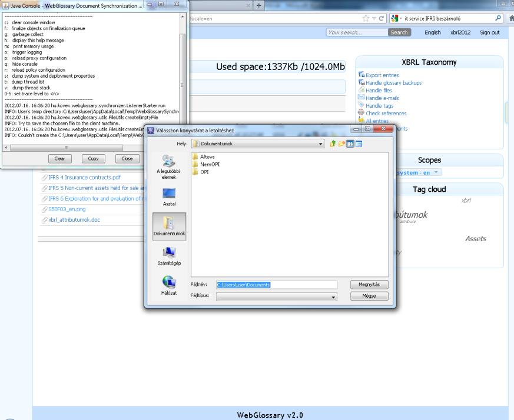The height and width of the screenshot is (420, 514).
Task: Sign out of WebGlossary
Action: click(x=490, y=32)
